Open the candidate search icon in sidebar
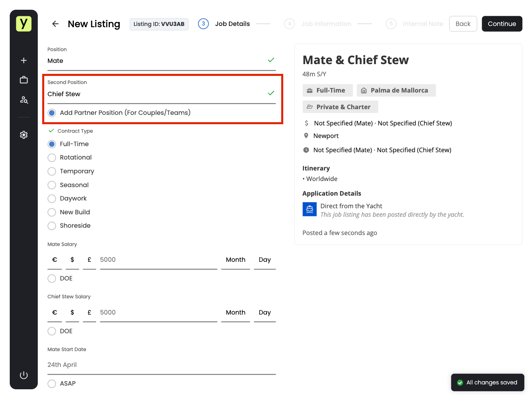 24,100
